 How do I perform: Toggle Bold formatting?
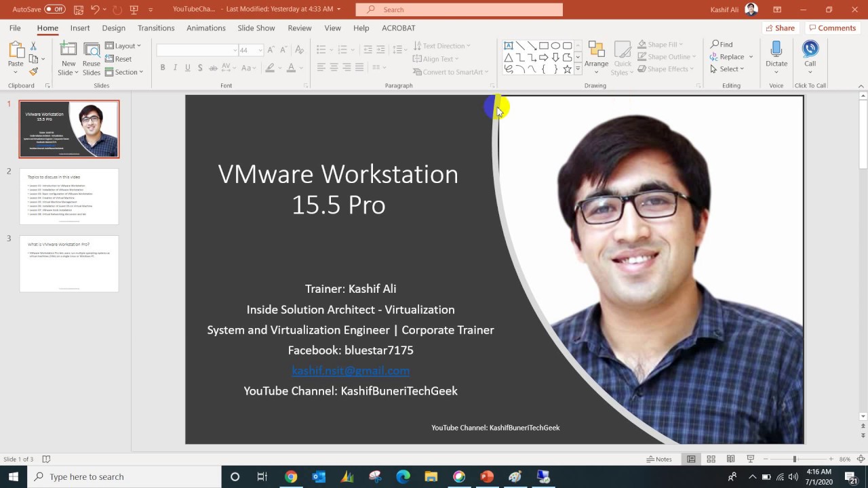pos(163,68)
